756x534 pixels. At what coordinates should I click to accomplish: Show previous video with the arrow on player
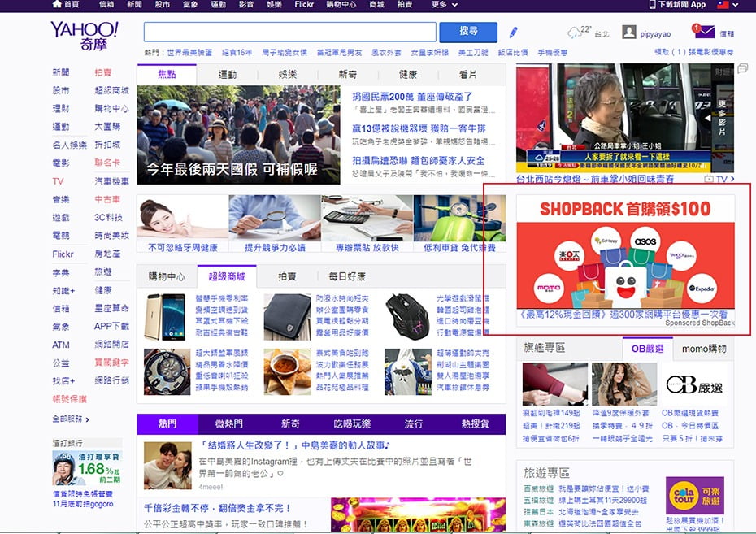[706, 118]
